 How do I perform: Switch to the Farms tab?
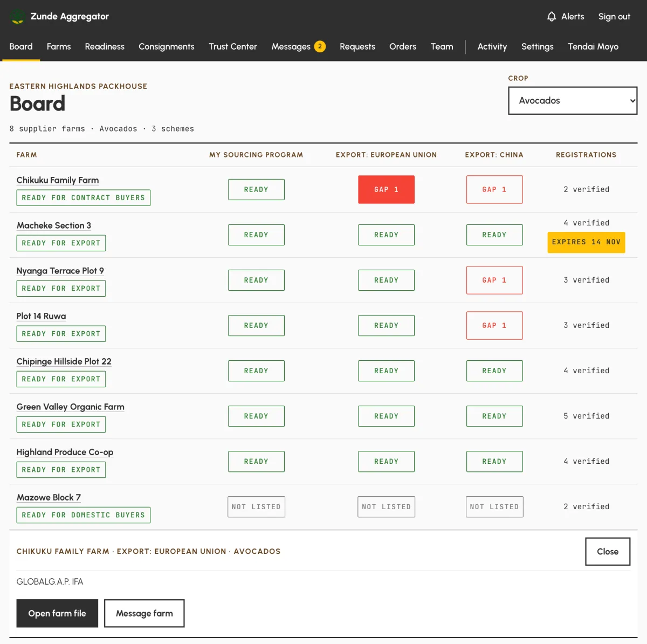tap(59, 46)
